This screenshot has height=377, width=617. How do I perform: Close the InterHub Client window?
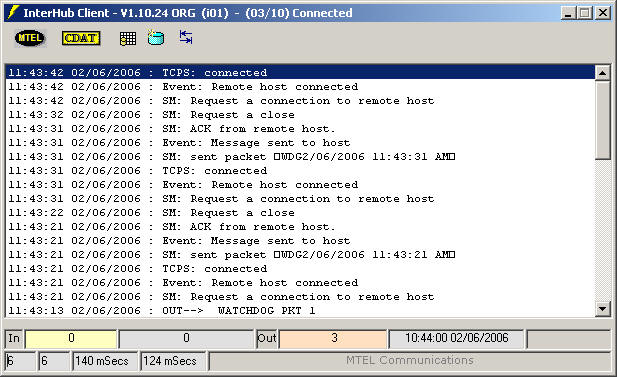(x=602, y=13)
